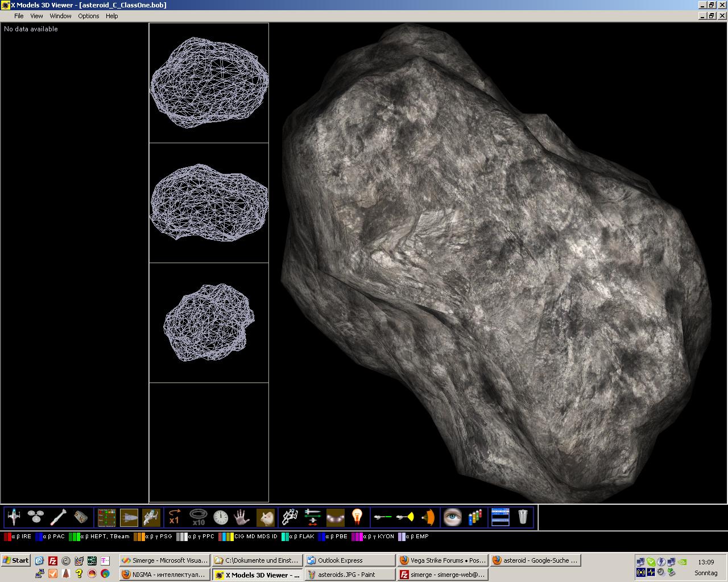Open the Window menu

[x=60, y=16]
